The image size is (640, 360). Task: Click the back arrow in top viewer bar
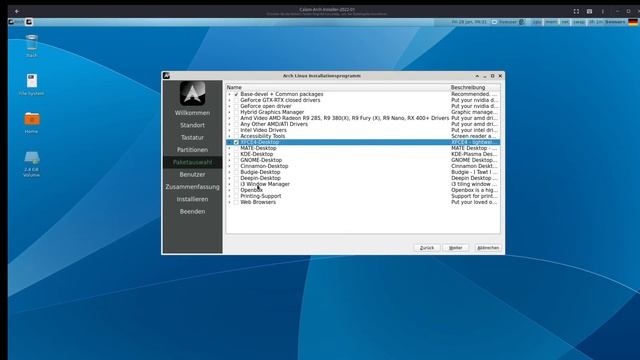(17, 11)
